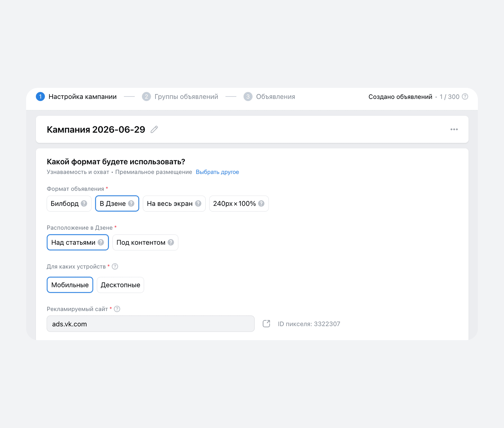Choose Над статьями placement

coord(78,242)
